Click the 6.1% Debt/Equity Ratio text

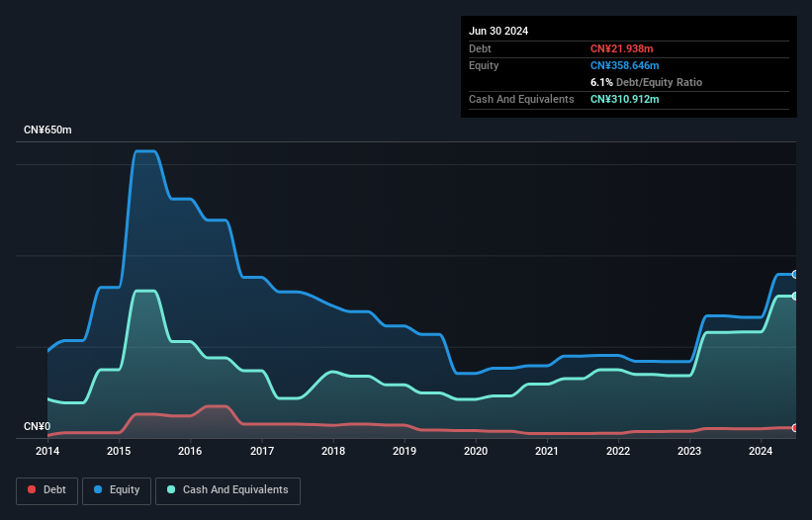[x=646, y=82]
